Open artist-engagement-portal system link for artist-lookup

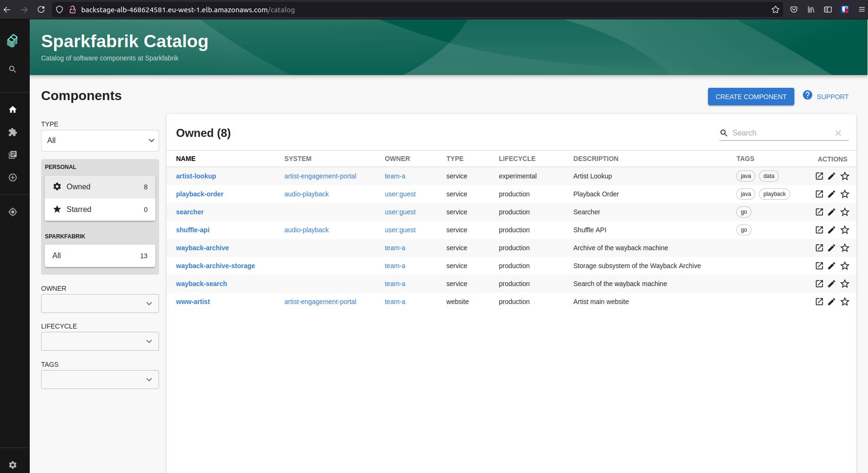point(320,176)
